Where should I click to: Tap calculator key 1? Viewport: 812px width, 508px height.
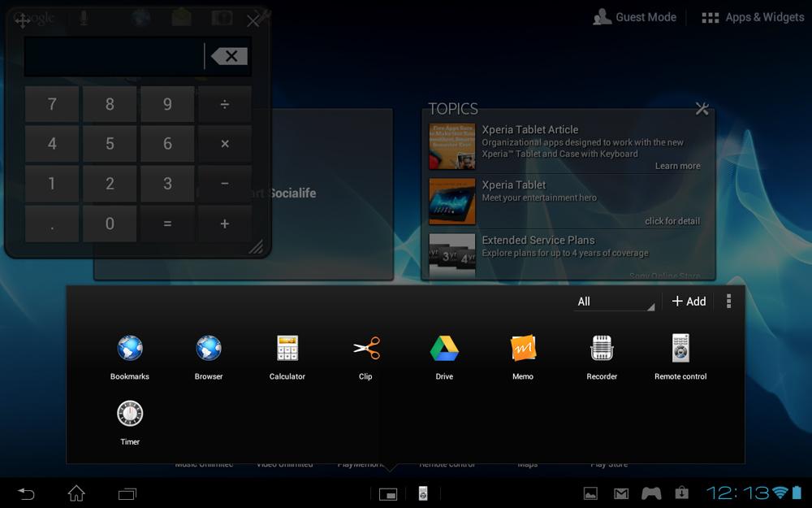[52, 184]
